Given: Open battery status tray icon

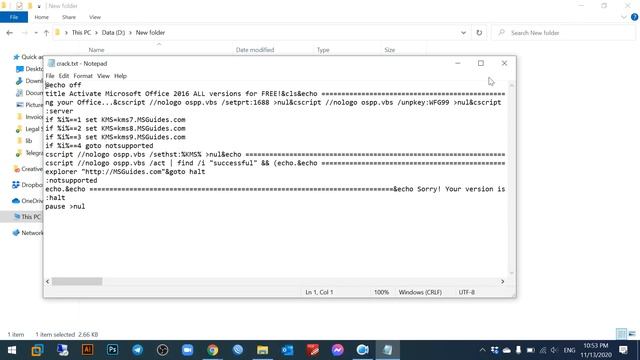Looking at the screenshot, I should pos(531,350).
